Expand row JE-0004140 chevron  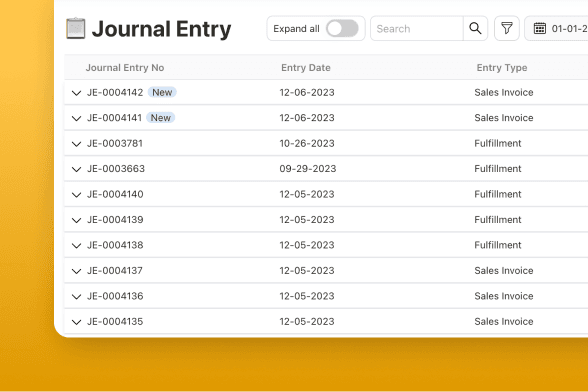(76, 195)
